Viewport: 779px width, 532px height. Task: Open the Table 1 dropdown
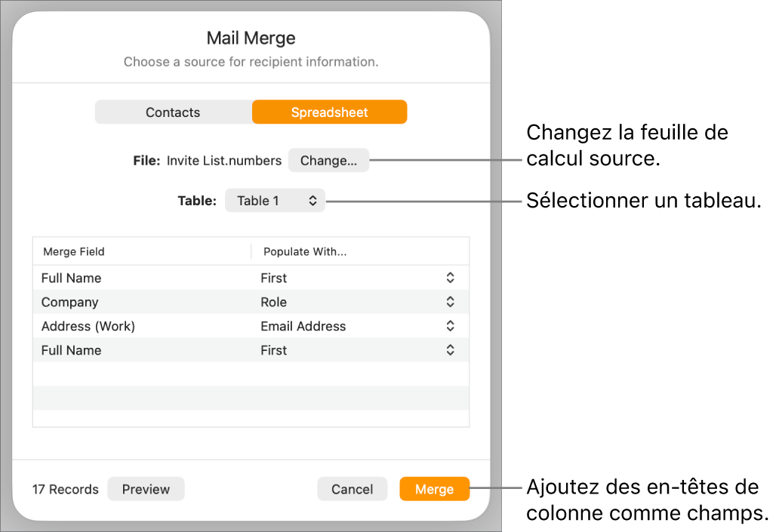[x=275, y=200]
